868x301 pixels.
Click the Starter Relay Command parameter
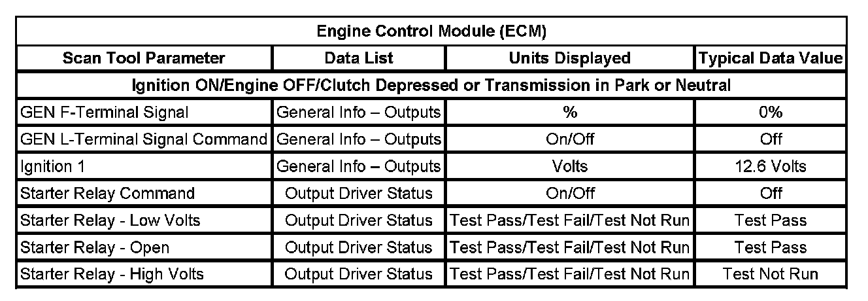(x=108, y=194)
